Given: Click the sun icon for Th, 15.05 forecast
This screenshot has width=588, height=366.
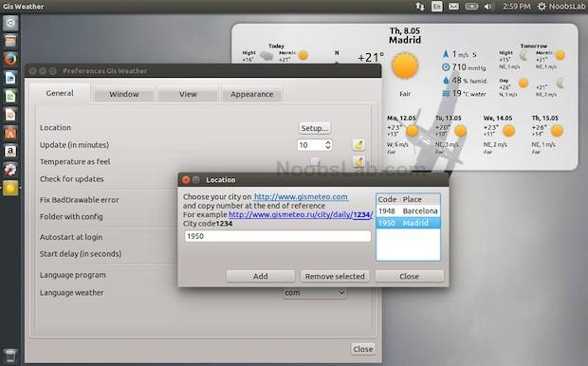Looking at the screenshot, I should pos(557,131).
